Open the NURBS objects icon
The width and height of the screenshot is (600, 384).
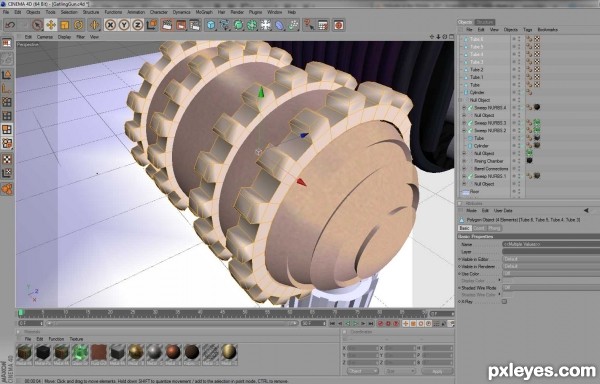pyautogui.click(x=238, y=25)
